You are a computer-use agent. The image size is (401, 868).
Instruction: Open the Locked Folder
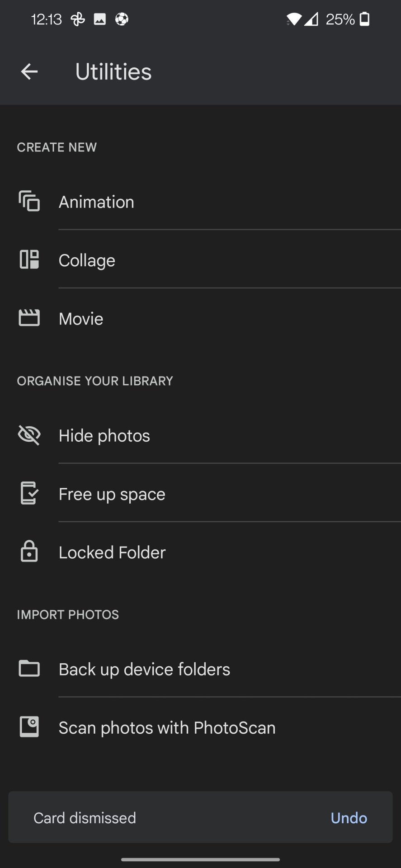(x=112, y=552)
